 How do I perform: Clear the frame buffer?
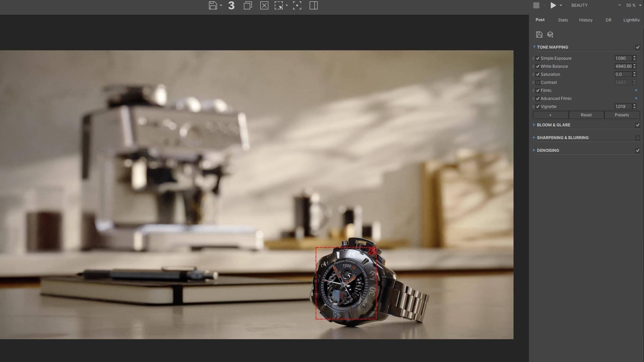(x=264, y=5)
